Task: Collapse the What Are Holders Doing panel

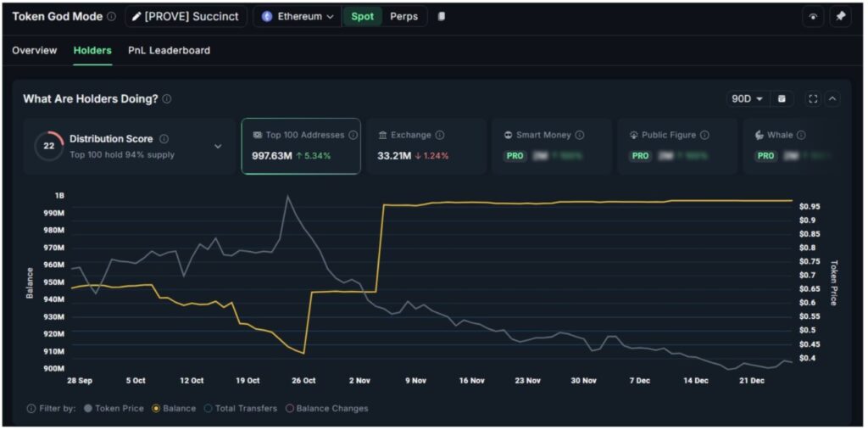Action: point(832,99)
